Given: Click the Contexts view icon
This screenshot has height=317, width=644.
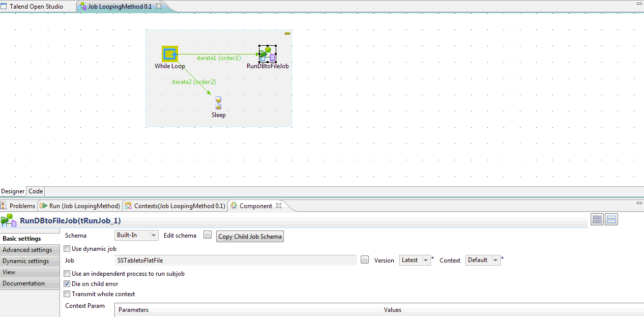Looking at the screenshot, I should coord(128,206).
